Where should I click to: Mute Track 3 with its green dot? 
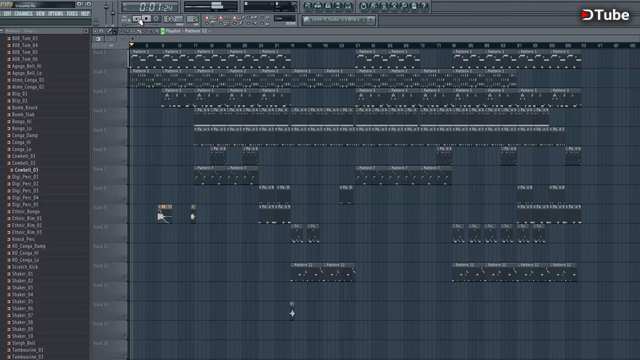click(125, 104)
